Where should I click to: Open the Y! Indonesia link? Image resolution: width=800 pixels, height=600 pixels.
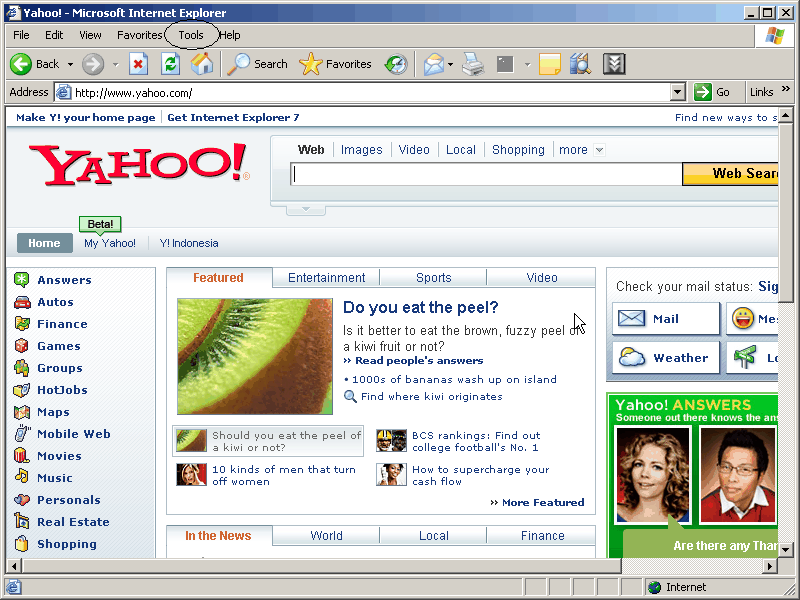click(189, 243)
